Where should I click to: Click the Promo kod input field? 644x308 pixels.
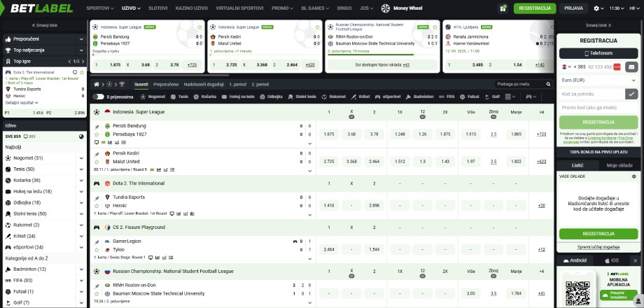click(598, 108)
